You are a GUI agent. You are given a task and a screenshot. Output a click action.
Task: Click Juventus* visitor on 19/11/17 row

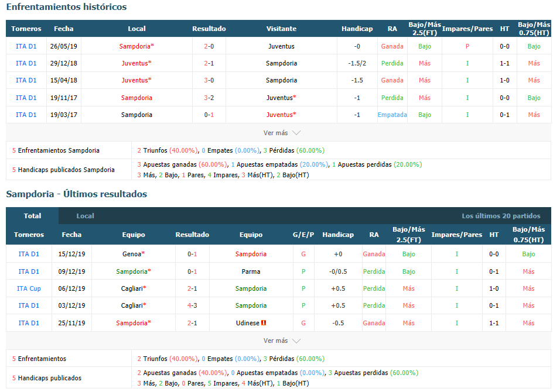(281, 98)
